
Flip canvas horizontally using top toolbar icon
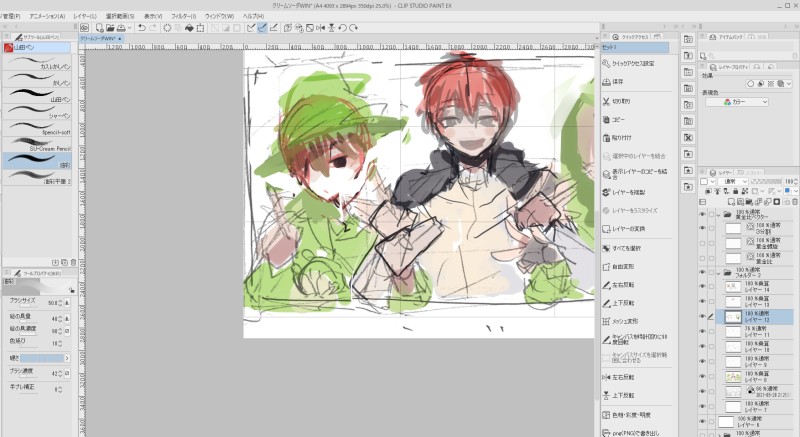320,28
